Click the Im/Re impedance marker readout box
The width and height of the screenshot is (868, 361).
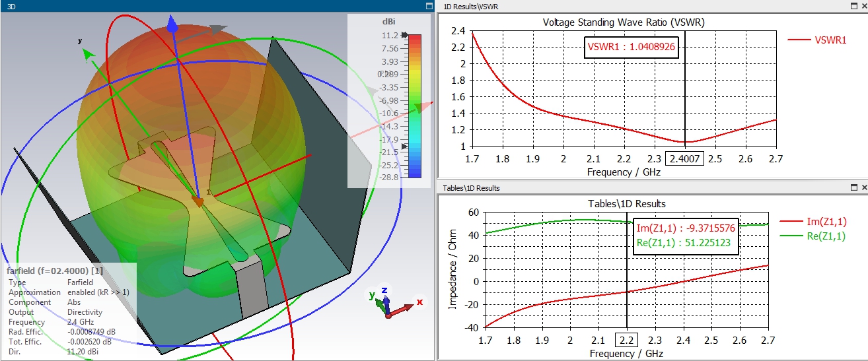(685, 236)
